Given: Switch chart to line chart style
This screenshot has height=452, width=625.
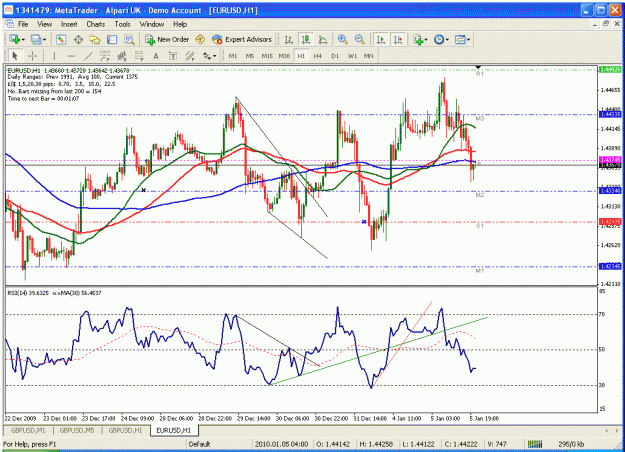Looking at the screenshot, I should (x=323, y=39).
